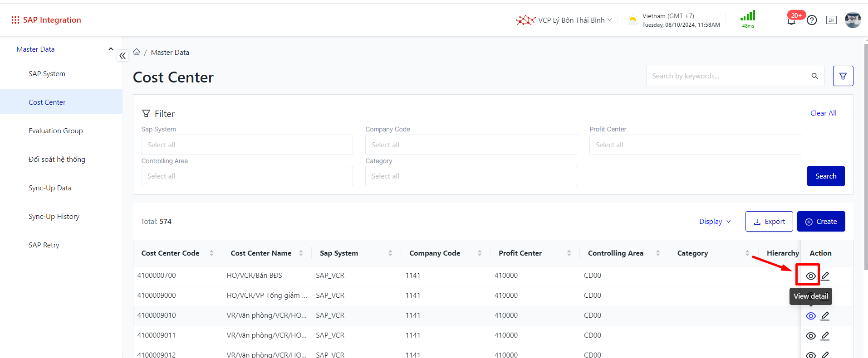Click the Create button
The height and width of the screenshot is (358, 868).
[x=821, y=222]
